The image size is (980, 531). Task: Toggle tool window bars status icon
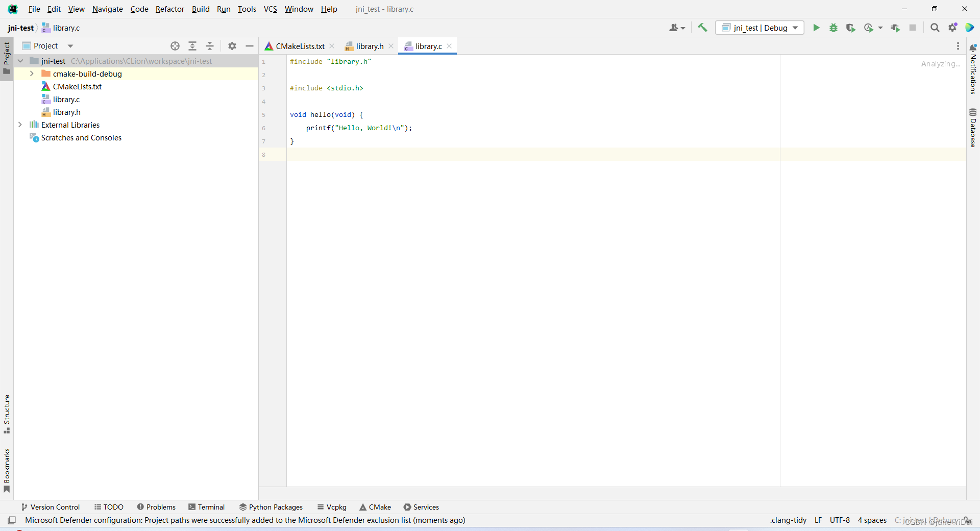click(x=12, y=520)
